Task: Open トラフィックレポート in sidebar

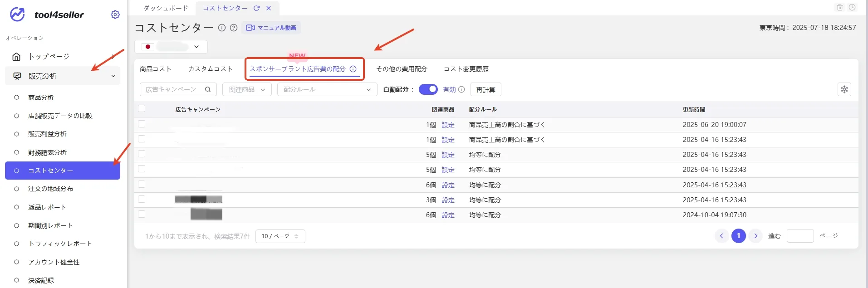Action: (60, 244)
